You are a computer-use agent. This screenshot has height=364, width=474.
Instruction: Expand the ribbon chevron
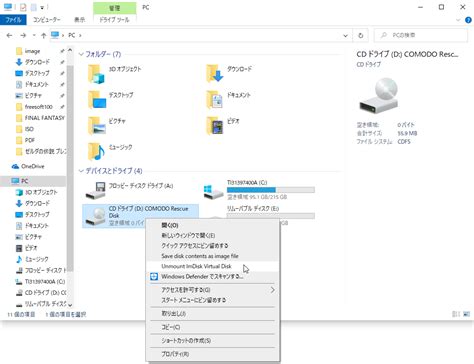click(459, 20)
